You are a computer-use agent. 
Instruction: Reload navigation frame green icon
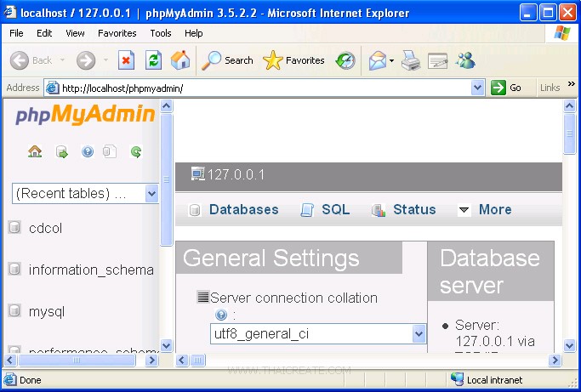[136, 151]
